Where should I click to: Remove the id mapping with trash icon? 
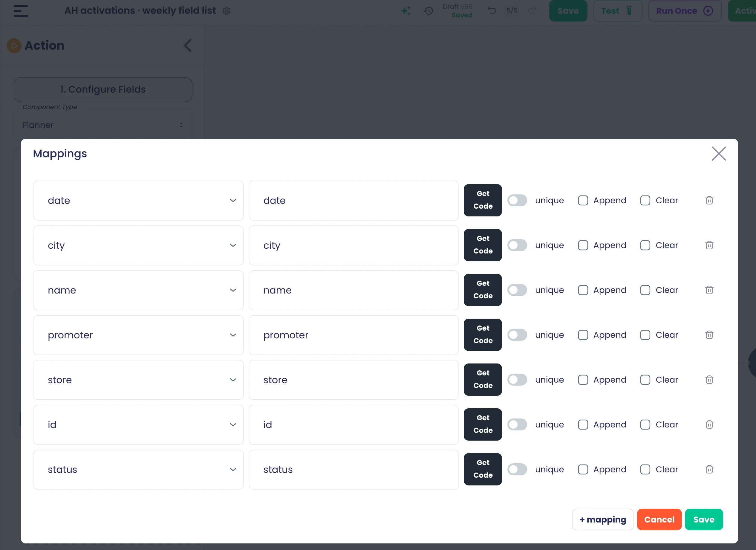tap(709, 424)
